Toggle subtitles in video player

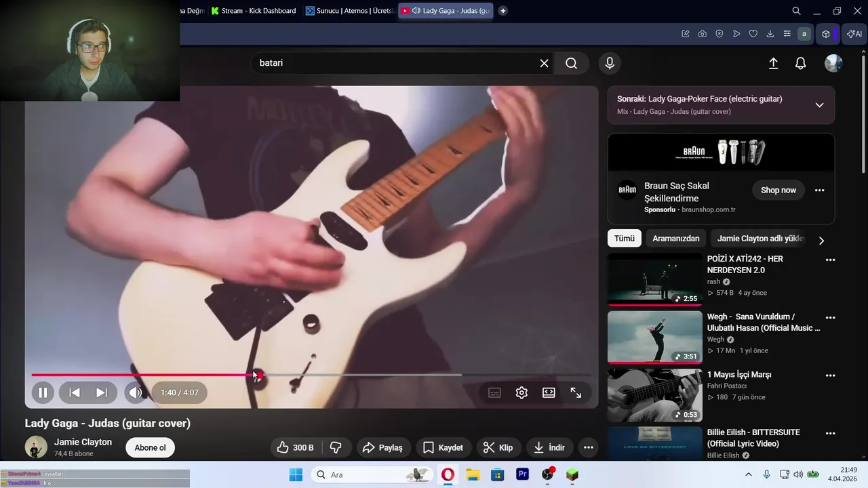tap(494, 392)
